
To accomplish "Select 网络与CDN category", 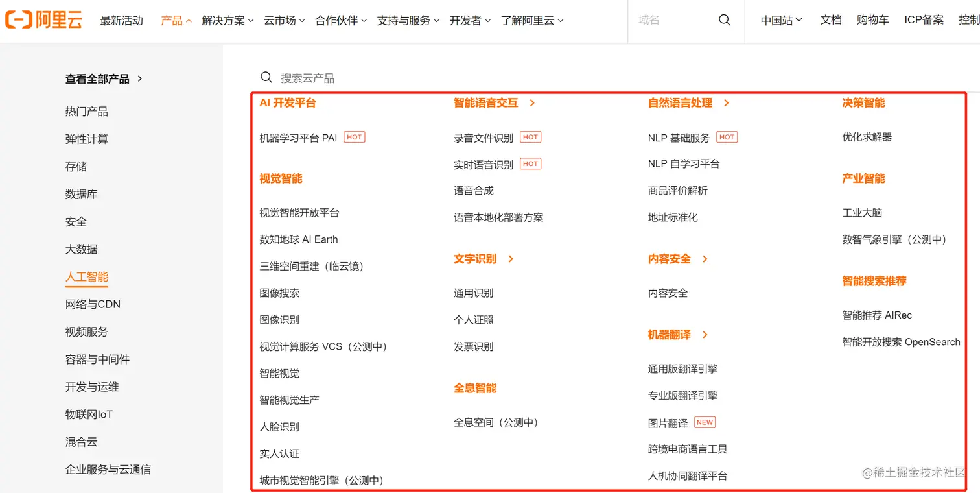I will click(x=93, y=304).
